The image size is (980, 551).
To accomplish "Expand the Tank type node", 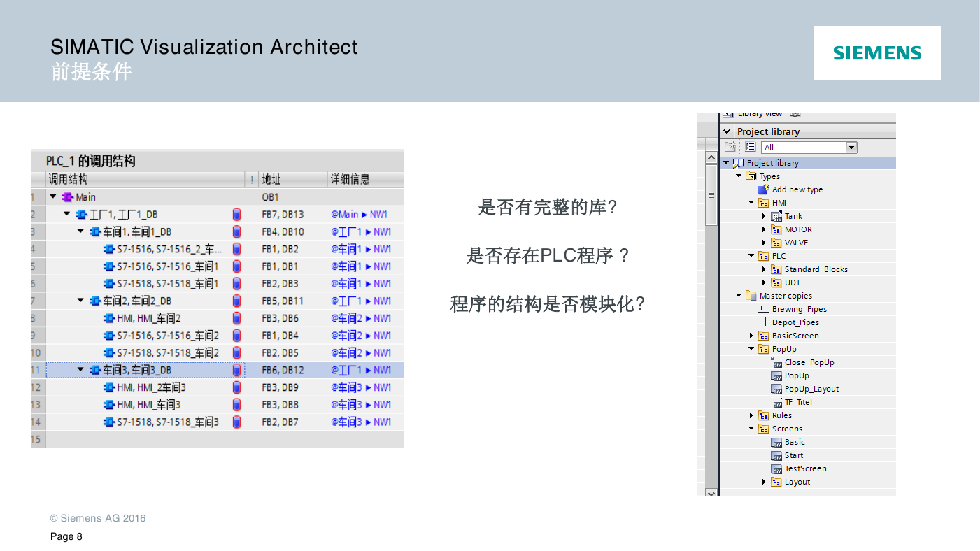I will tap(765, 216).
